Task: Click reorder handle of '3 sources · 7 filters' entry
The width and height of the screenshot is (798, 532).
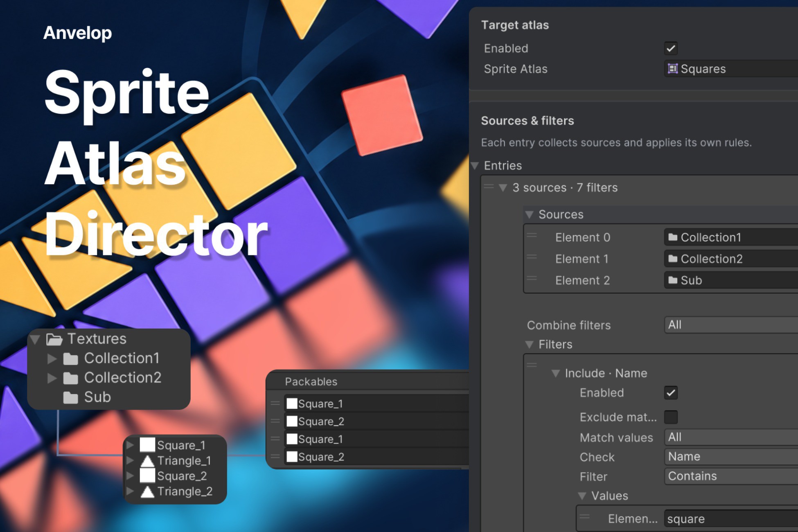Action: tap(489, 187)
